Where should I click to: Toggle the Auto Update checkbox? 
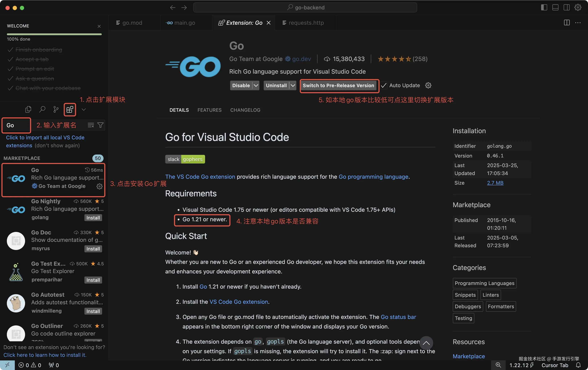[x=384, y=85]
